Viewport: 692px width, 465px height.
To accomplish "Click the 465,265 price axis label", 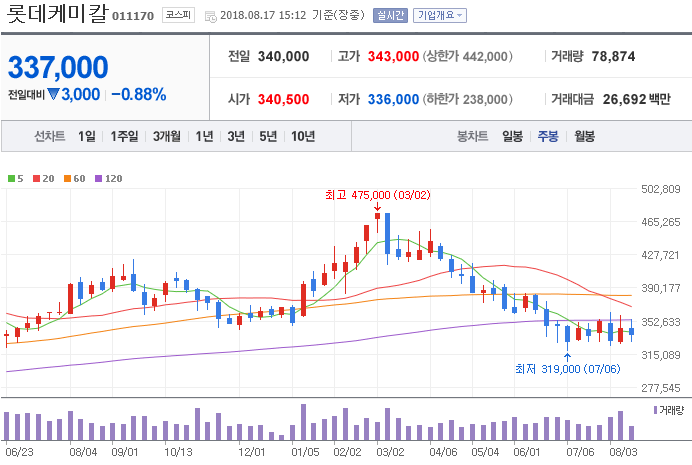I will [661, 222].
